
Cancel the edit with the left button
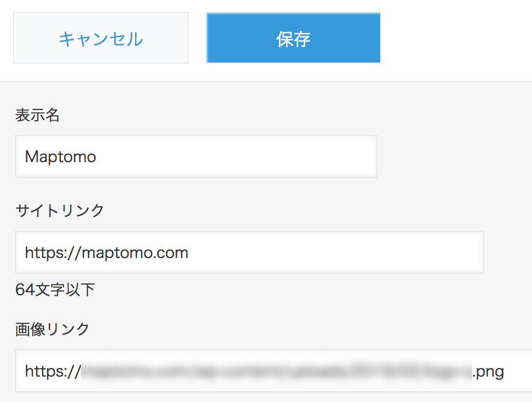point(100,37)
